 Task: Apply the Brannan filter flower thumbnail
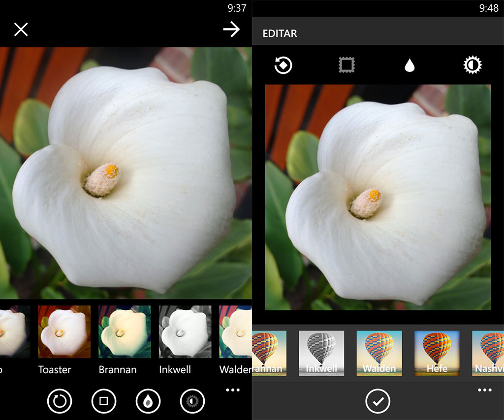point(125,331)
